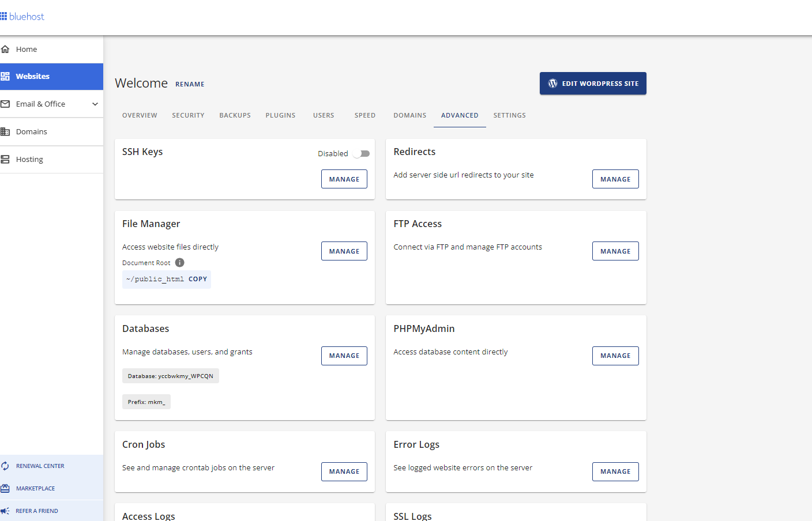
Task: Copy the public_html document root path
Action: tap(198, 279)
